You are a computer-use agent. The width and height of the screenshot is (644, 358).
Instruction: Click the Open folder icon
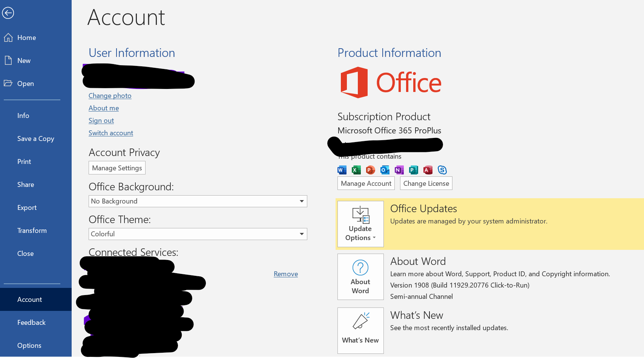8,83
